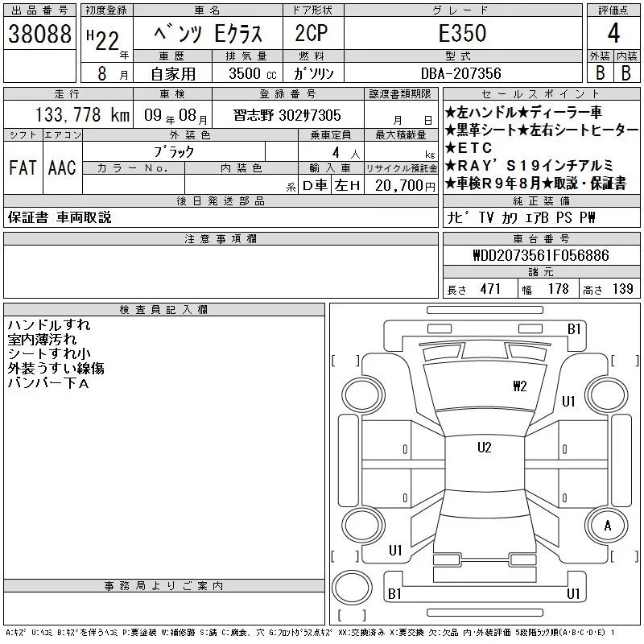The image size is (644, 644).
Task: Click the shift type FAT
Action: [x=23, y=167]
